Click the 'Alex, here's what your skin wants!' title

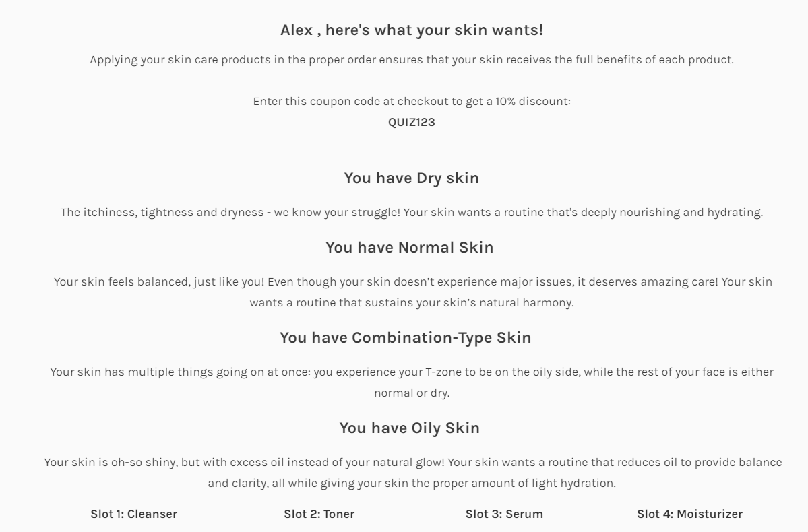(x=412, y=30)
